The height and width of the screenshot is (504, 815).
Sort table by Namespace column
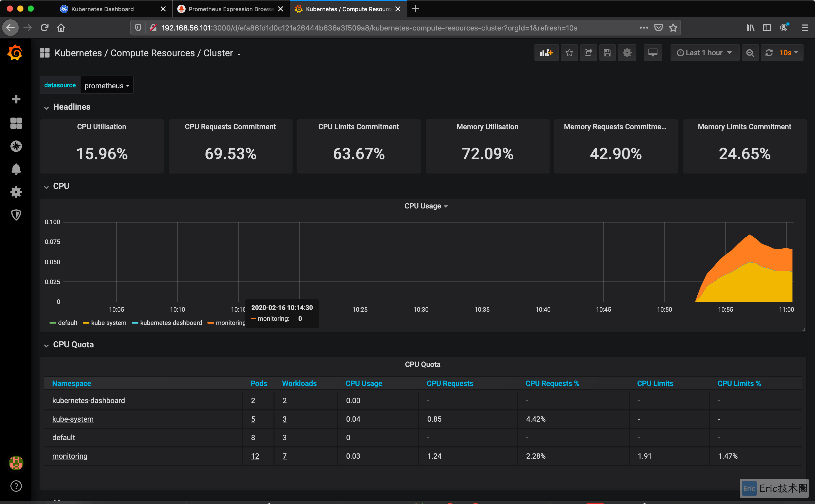coord(71,383)
